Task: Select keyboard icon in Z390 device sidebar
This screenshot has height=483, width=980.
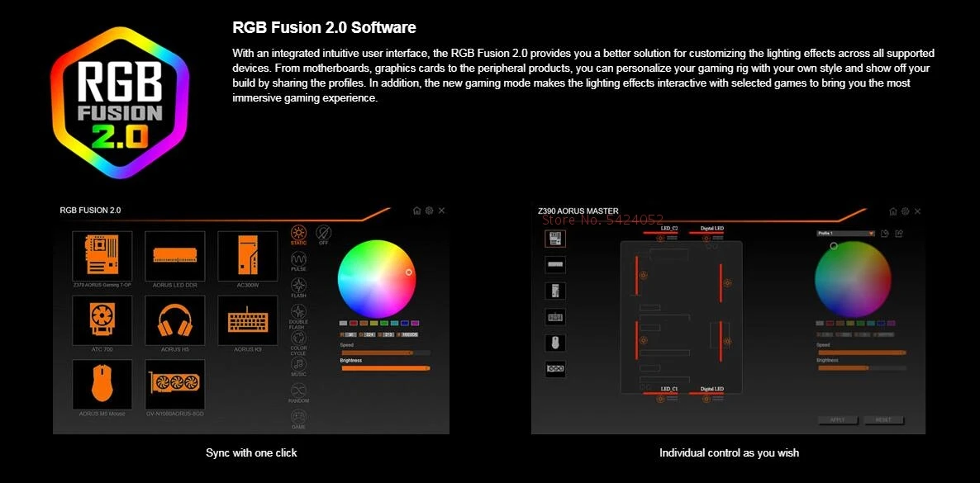Action: tap(555, 317)
